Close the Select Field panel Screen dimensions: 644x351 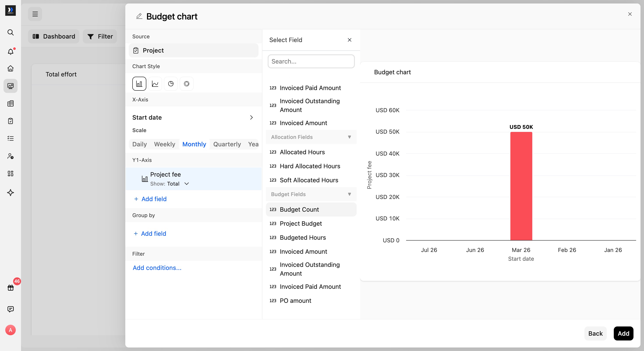pyautogui.click(x=350, y=40)
